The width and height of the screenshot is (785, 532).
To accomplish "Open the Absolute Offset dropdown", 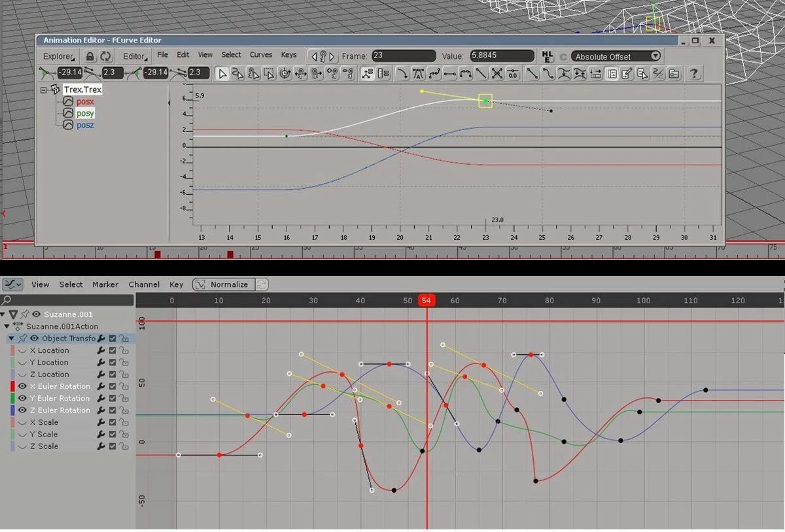I will (615, 56).
